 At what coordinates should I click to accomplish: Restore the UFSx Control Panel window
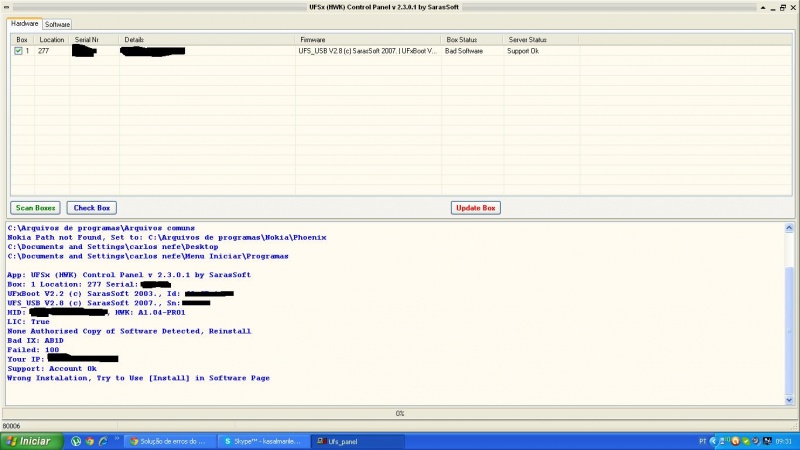tap(783, 7)
